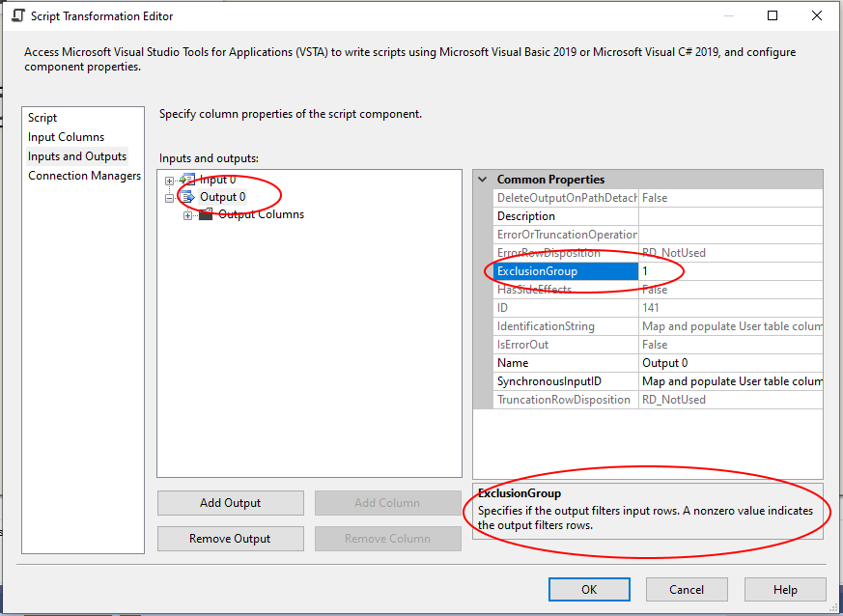
Task: Click the Script Transformation Editor title icon
Action: (18, 15)
